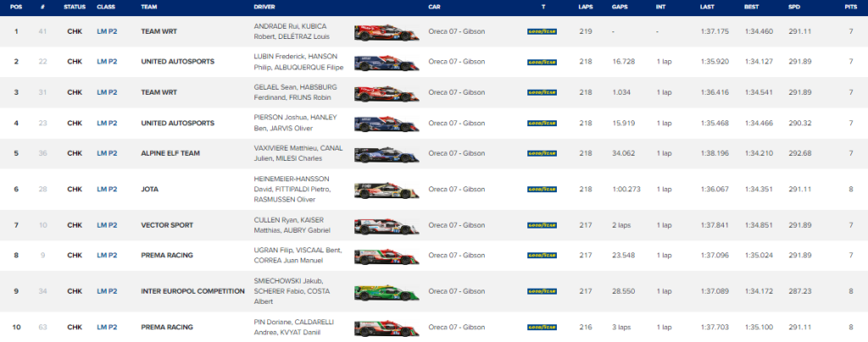Click laps value 219
Screen dimensions: 868x342
(585, 31)
